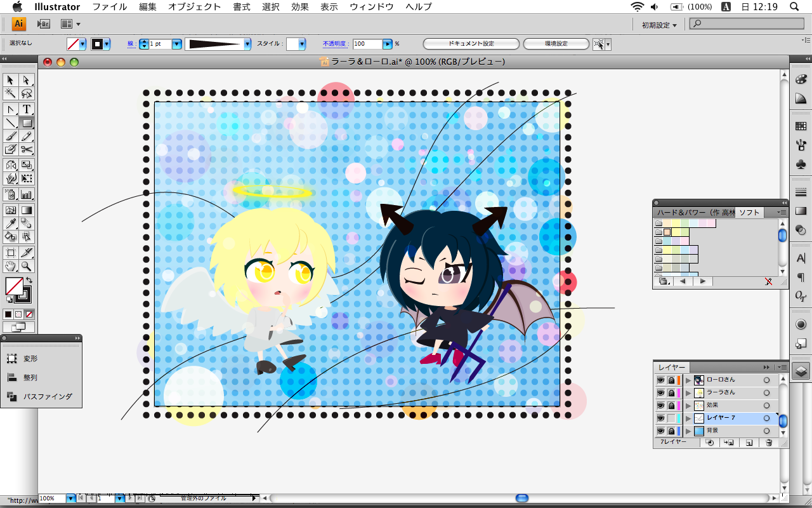Click the 環境設定 button
812x508 pixels.
(x=556, y=44)
